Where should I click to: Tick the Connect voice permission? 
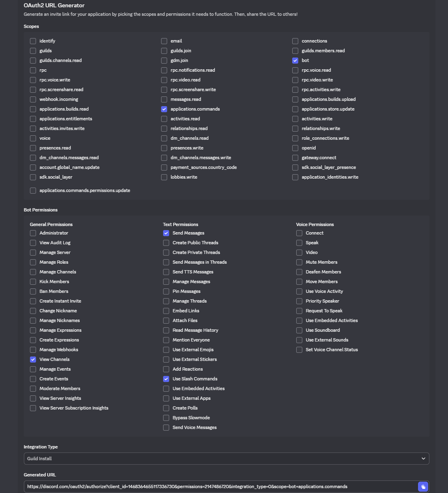point(299,233)
